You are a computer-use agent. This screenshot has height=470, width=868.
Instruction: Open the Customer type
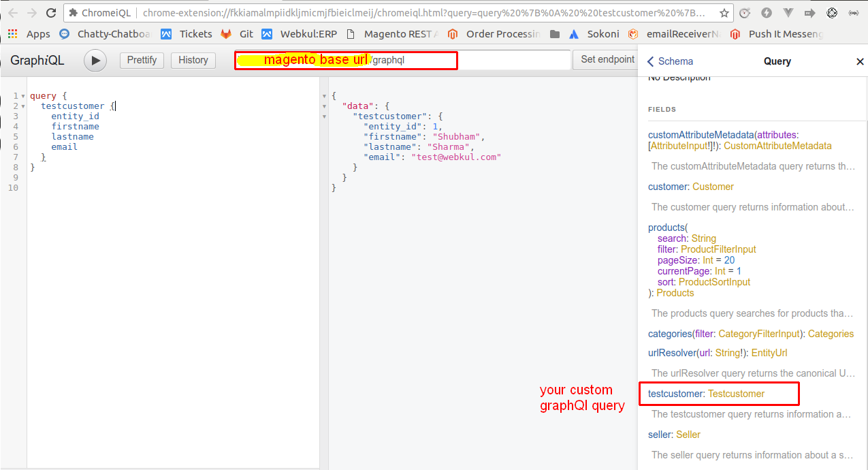tap(713, 187)
